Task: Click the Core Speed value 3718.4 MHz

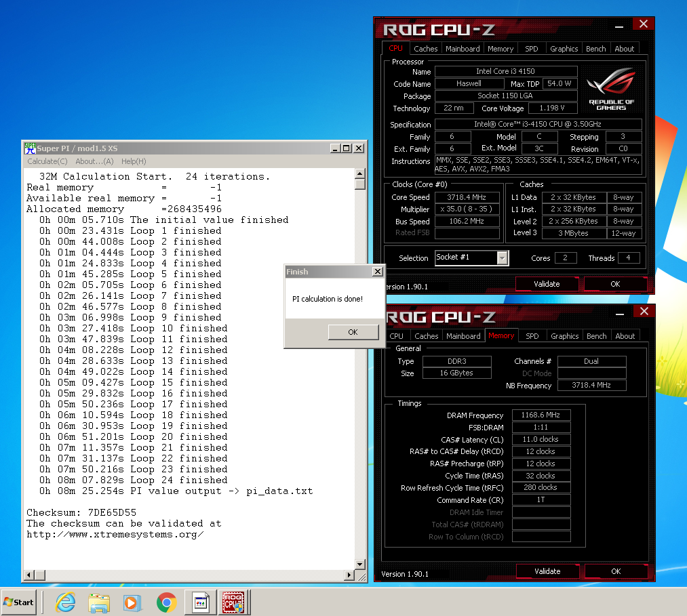Action: tap(467, 197)
